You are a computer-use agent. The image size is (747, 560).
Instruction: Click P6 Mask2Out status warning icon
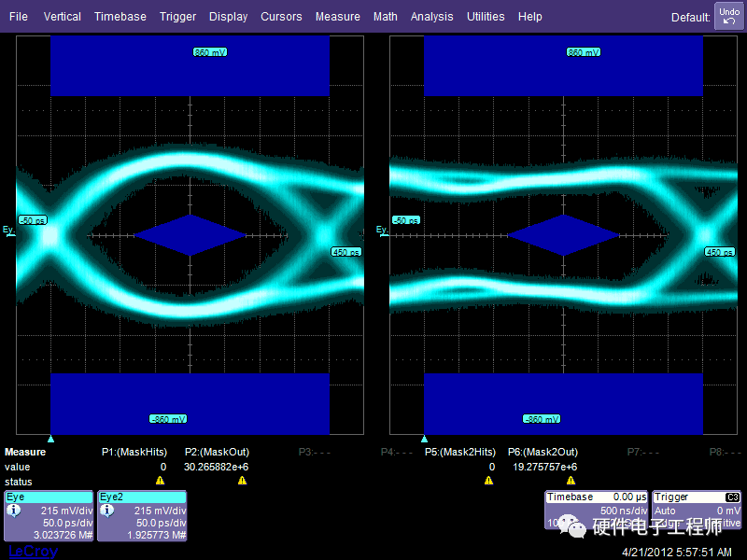coord(571,481)
